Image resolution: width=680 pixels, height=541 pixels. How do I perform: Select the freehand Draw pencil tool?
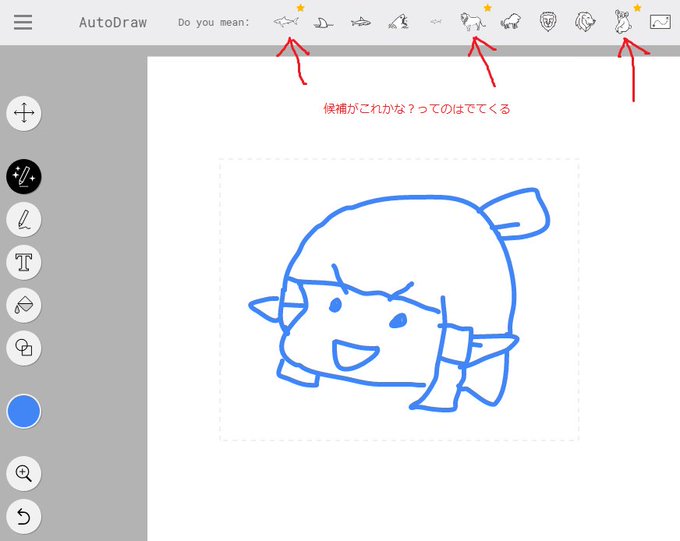(x=24, y=220)
